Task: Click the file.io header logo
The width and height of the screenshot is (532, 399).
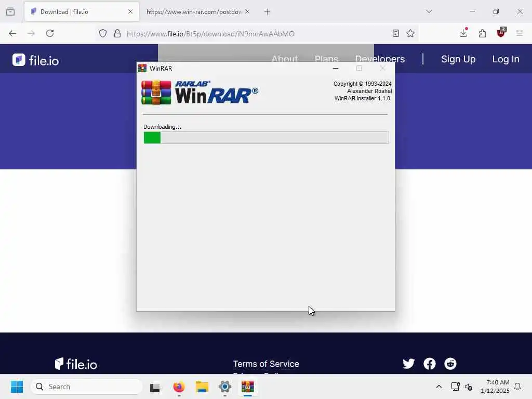Action: tap(36, 60)
